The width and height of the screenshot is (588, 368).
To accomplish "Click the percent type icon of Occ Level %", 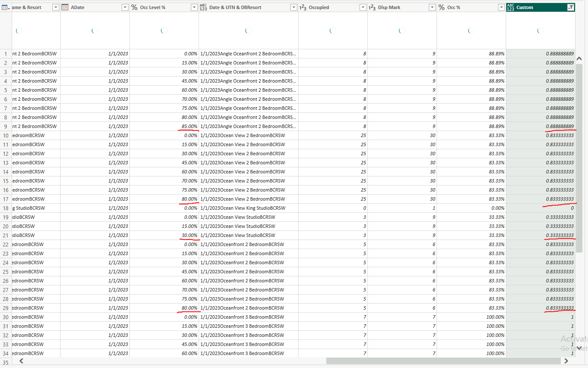I will pyautogui.click(x=134, y=7).
